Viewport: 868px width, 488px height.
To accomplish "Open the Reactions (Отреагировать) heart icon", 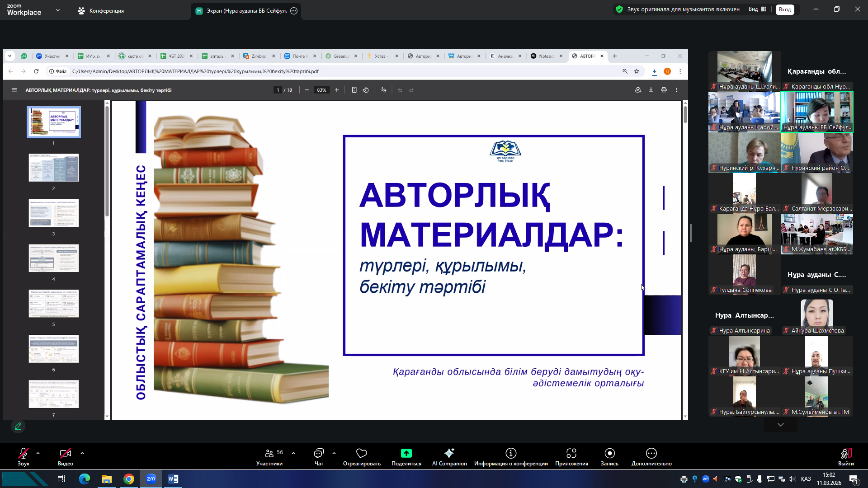I will [x=362, y=453].
